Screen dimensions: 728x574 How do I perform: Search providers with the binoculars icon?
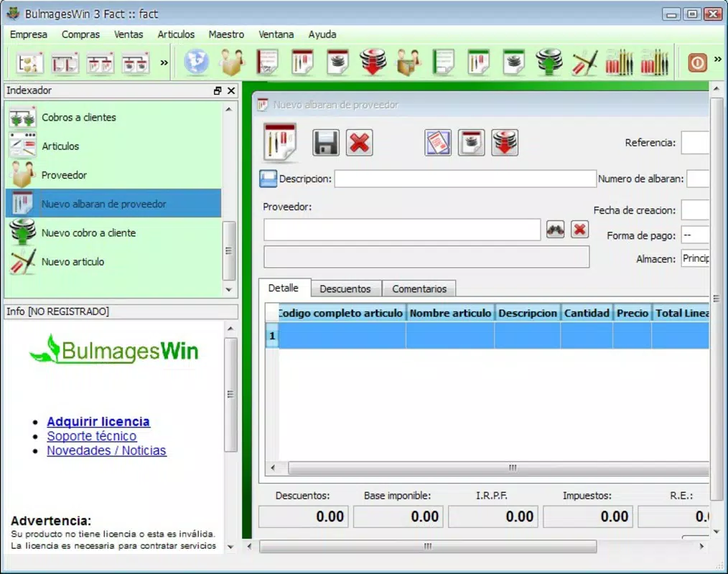tap(555, 229)
